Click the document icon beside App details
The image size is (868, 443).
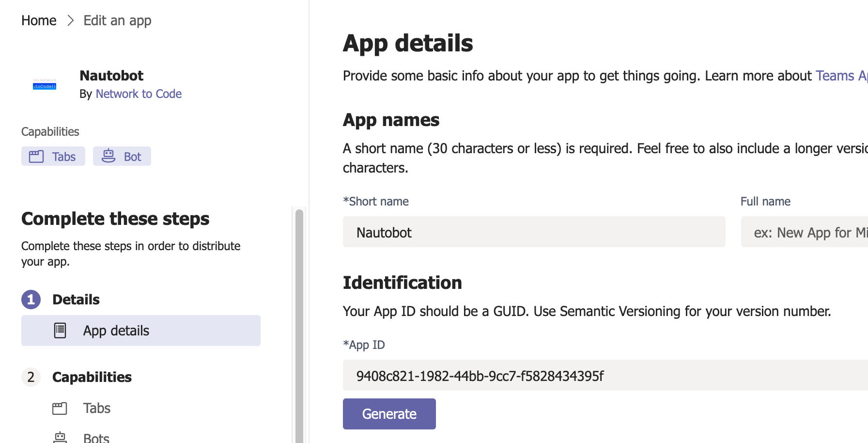60,330
